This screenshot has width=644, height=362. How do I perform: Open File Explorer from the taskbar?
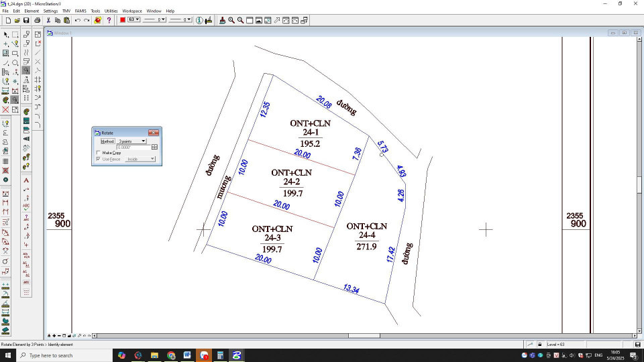[154, 355]
